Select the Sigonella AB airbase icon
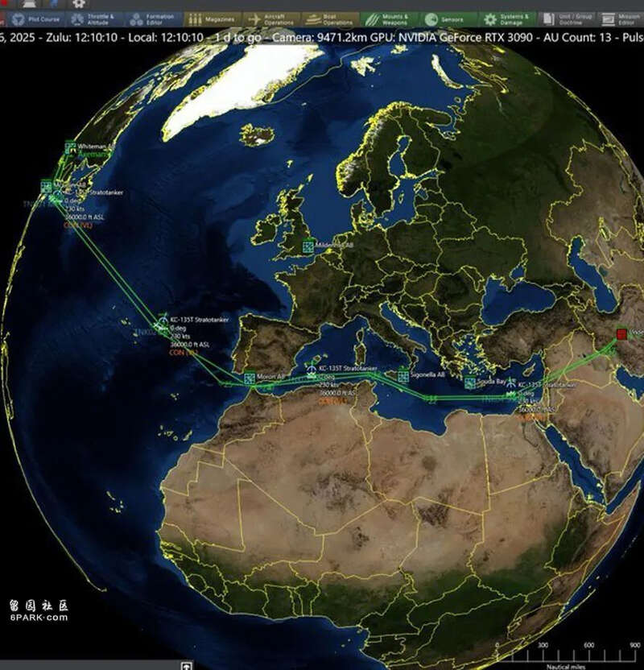Image resolution: width=644 pixels, height=670 pixels. [x=403, y=376]
